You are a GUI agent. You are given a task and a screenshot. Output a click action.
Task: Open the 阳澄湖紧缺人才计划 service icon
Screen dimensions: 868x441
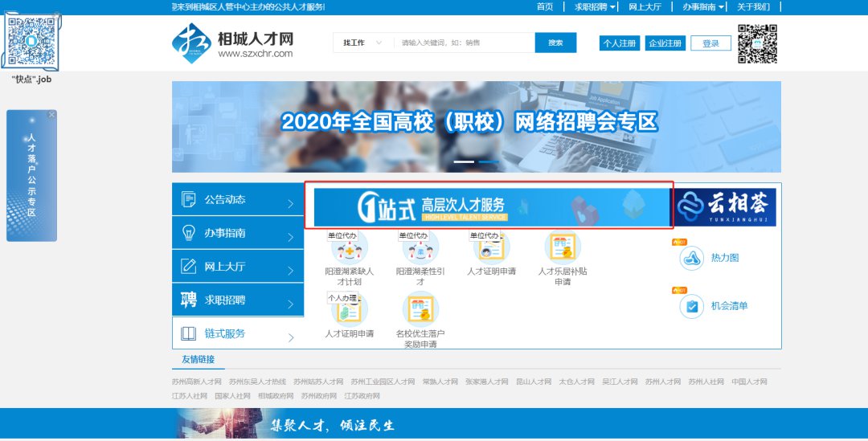click(350, 248)
